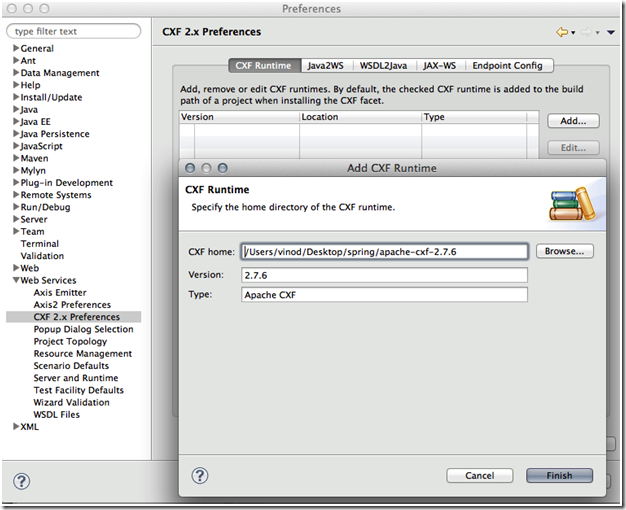The height and width of the screenshot is (510, 626).
Task: Select Validation in the preferences tree
Action: tap(42, 256)
